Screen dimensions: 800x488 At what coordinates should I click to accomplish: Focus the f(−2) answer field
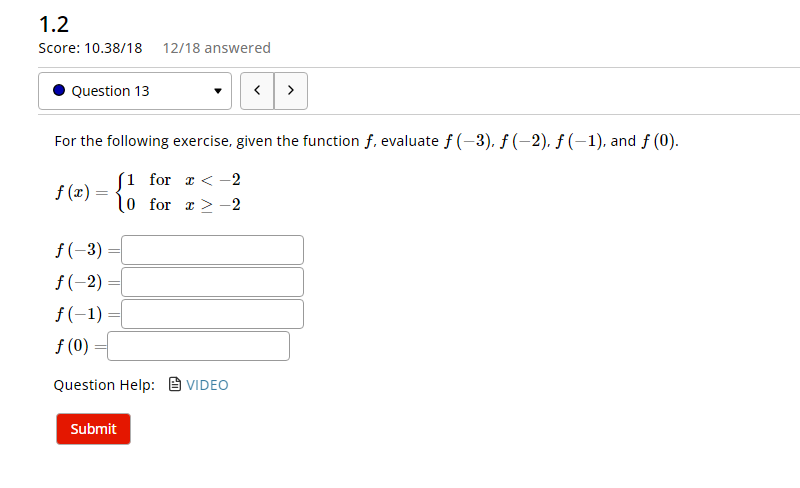coord(212,282)
